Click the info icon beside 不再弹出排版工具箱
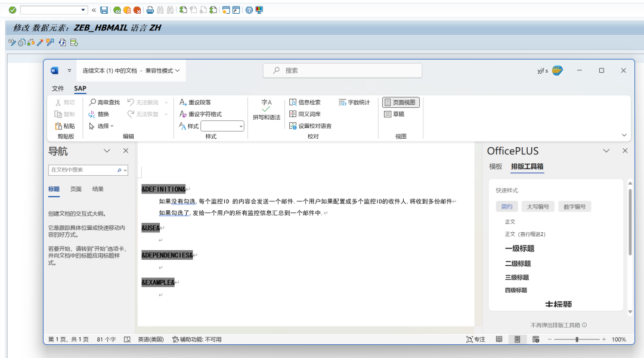The width and height of the screenshot is (644, 358). 584,325
